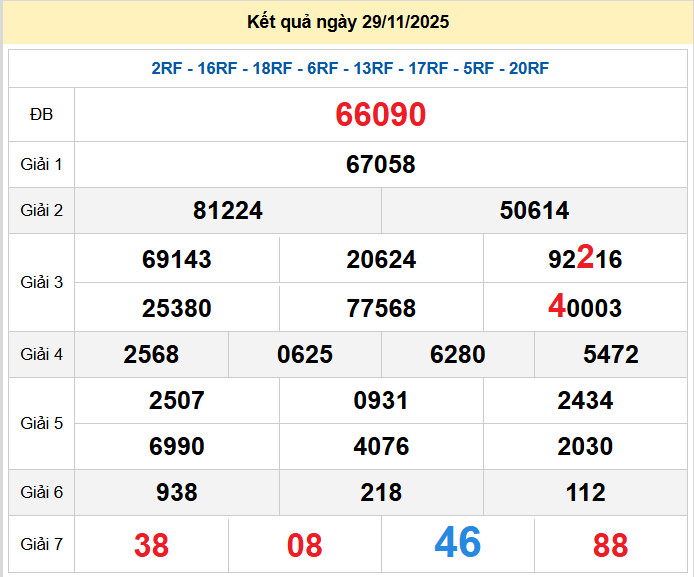Screen dimensions: 694x577
Task: Click the header title Kết quả ngày 29/11/2025
Action: pyautogui.click(x=347, y=22)
